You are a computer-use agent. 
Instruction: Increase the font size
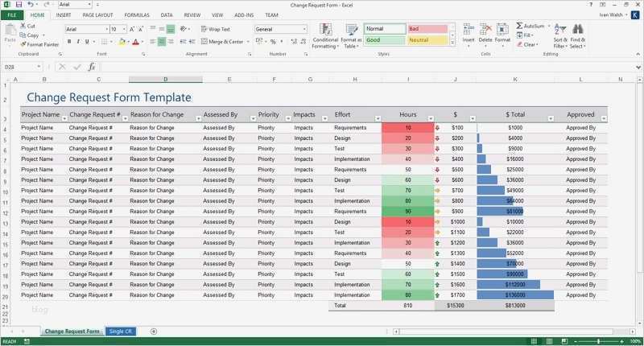(132, 29)
